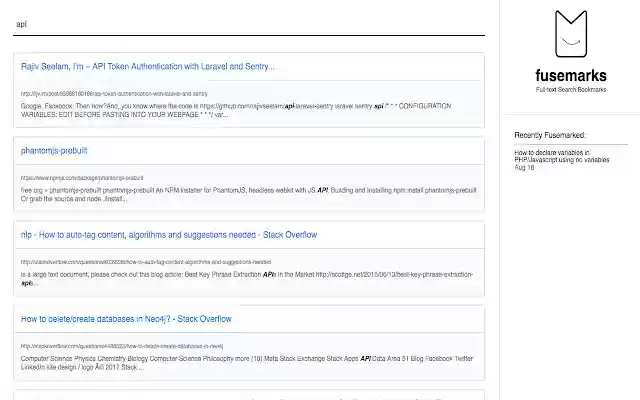Click the snippet about NPM installer for PhantomJS
The height and width of the screenshot is (400, 640).
[x=249, y=195]
